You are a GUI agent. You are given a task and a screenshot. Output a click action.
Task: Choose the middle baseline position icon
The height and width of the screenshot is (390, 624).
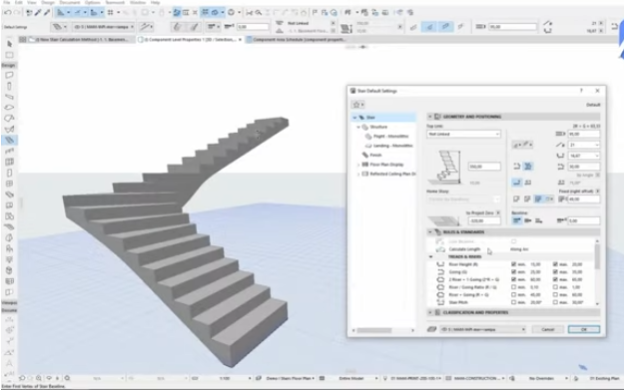click(528, 220)
